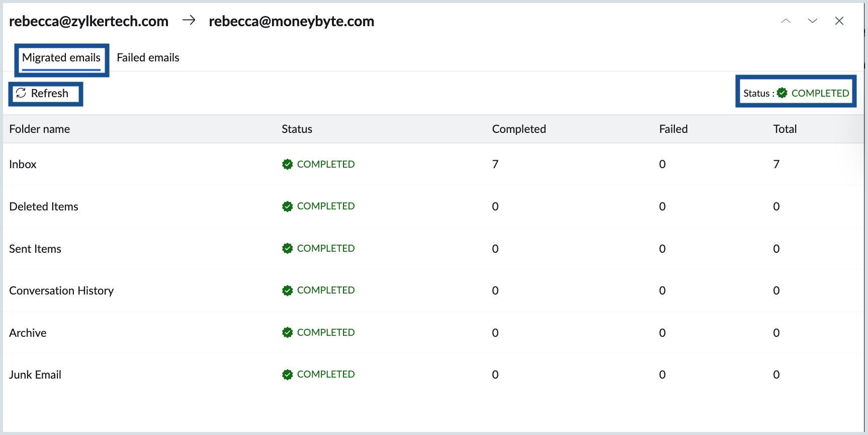Click the green check badge beside Inbox status
This screenshot has height=435, width=868.
(x=288, y=165)
